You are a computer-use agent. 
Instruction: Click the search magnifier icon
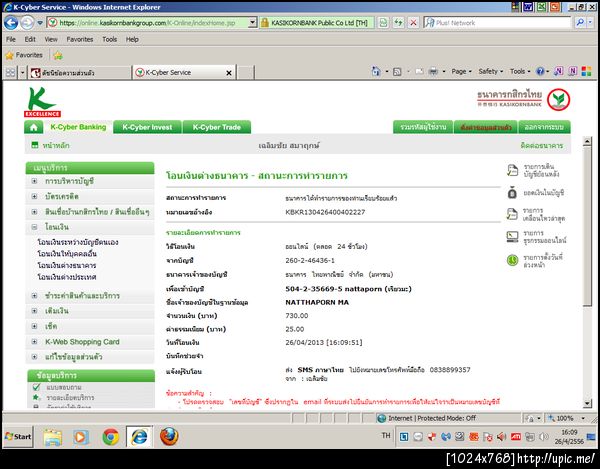[580, 23]
